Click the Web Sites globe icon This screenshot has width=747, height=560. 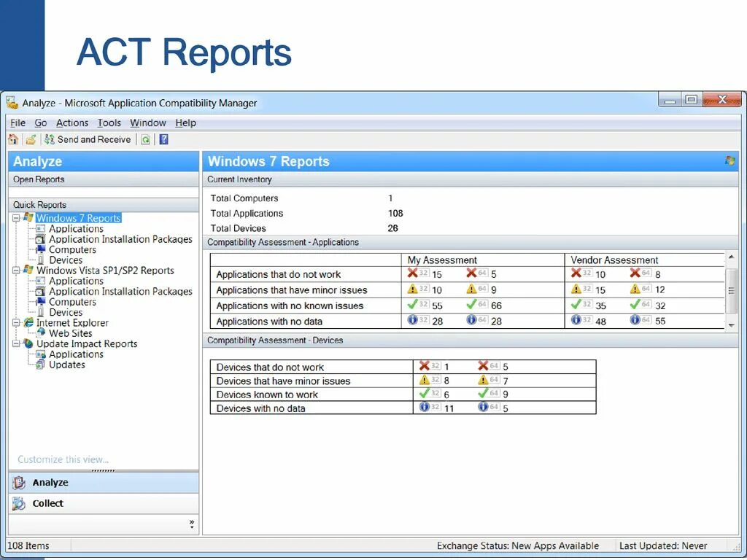(x=41, y=332)
